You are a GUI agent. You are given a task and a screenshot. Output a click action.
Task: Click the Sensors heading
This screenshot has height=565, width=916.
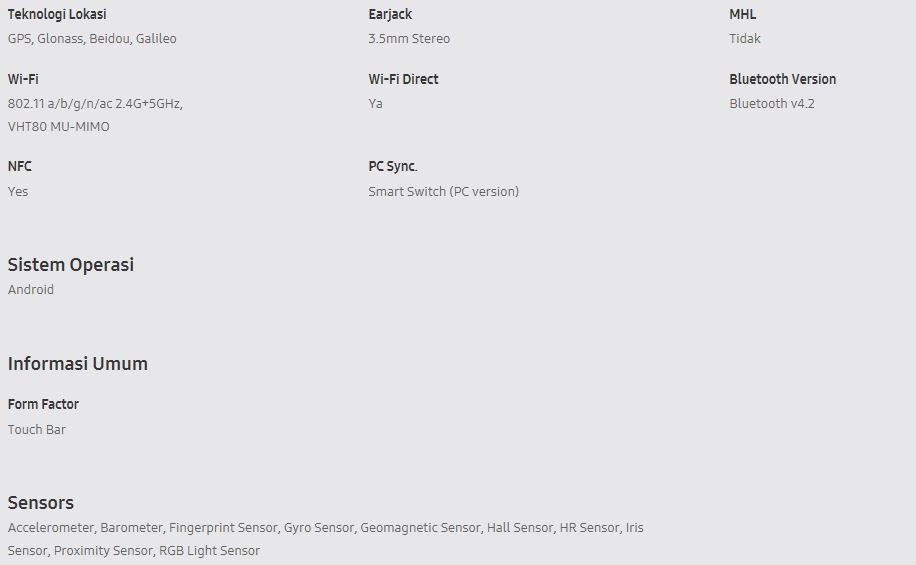pyautogui.click(x=40, y=502)
